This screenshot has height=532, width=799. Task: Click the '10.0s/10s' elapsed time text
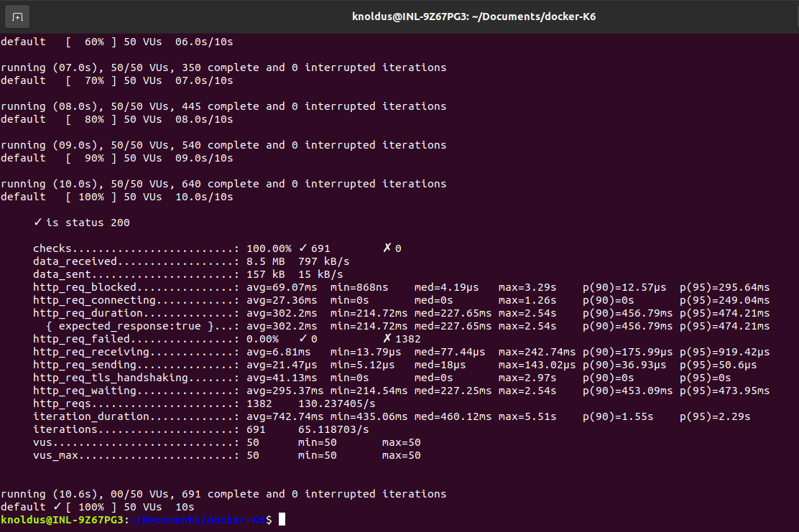[204, 197]
